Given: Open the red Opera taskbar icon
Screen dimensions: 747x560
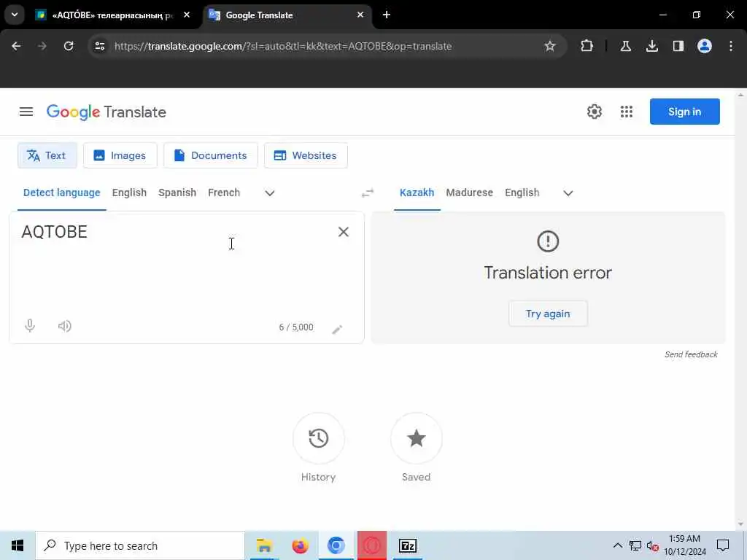Looking at the screenshot, I should click(371, 545).
